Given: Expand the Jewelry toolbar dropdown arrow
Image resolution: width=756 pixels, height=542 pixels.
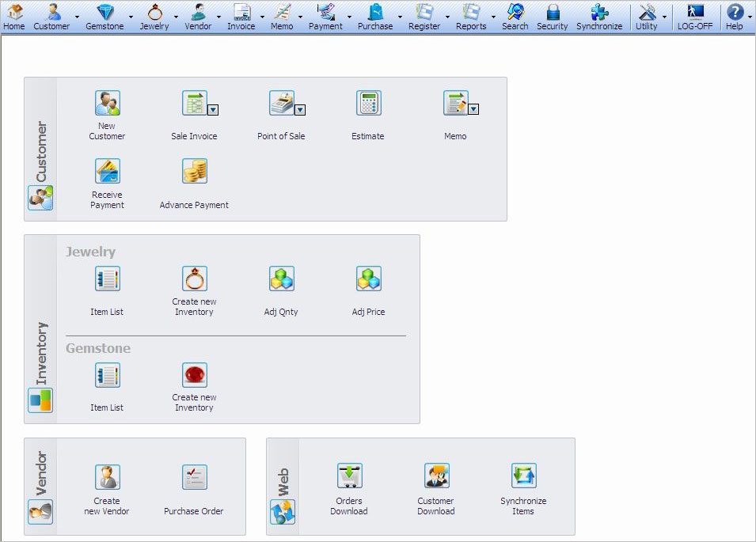Looking at the screenshot, I should [176, 17].
